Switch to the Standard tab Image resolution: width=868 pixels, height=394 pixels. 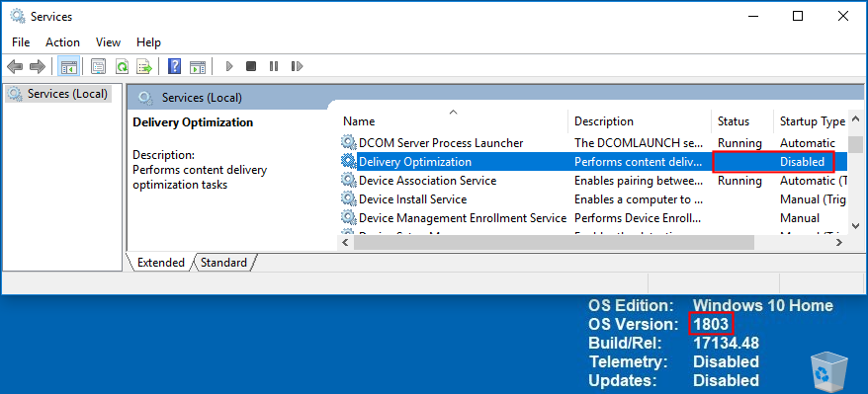click(223, 263)
